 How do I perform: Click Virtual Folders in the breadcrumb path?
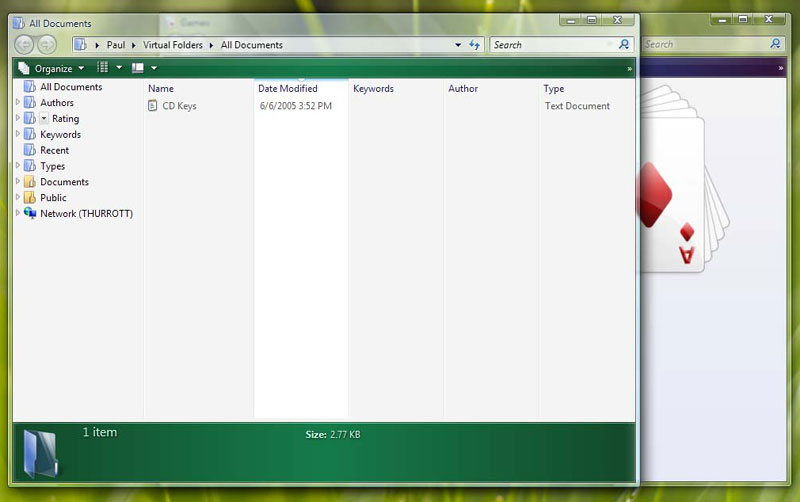(174, 45)
